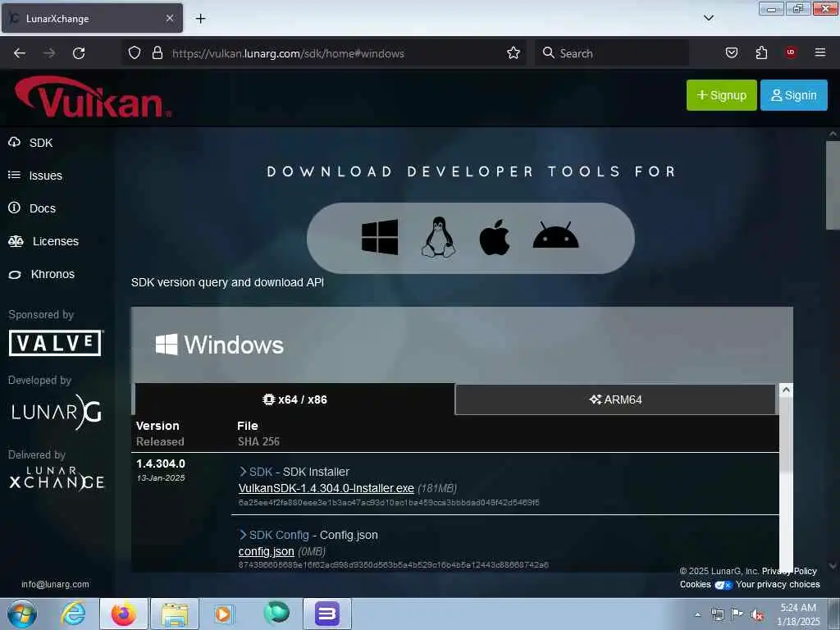Viewport: 840px width, 630px height.
Task: Open Issues in the sidebar
Action: click(35, 176)
